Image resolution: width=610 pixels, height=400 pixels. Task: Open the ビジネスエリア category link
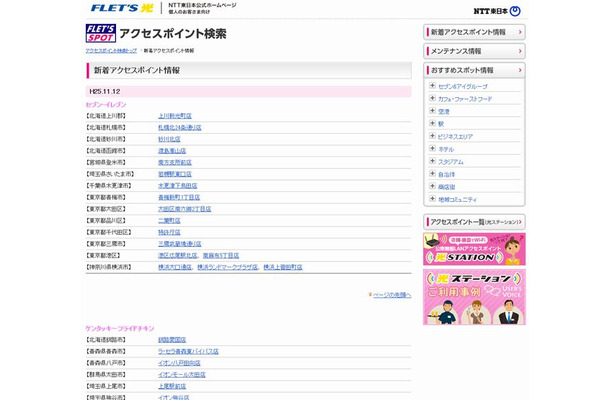(455, 137)
